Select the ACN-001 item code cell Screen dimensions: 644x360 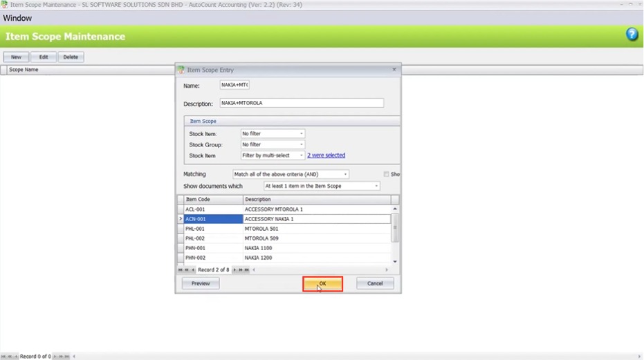coord(213,219)
